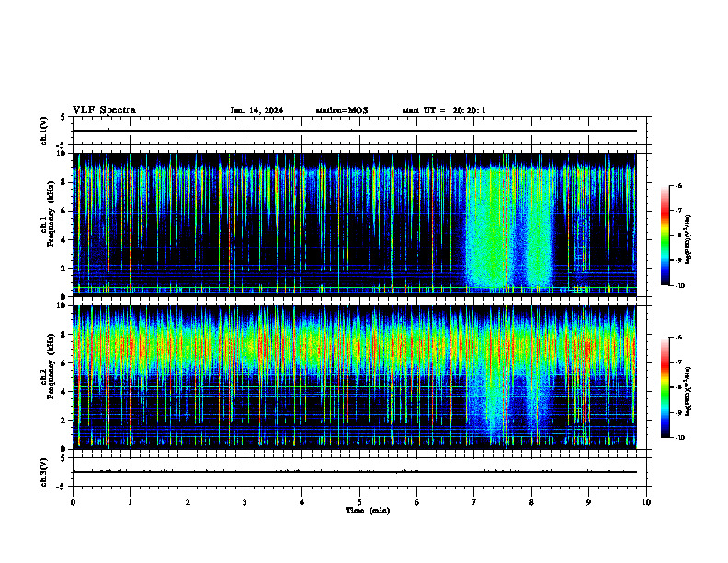Select the 8 kHz tick on ch.1 axis
The height and width of the screenshot is (563, 728).
pyautogui.click(x=64, y=182)
